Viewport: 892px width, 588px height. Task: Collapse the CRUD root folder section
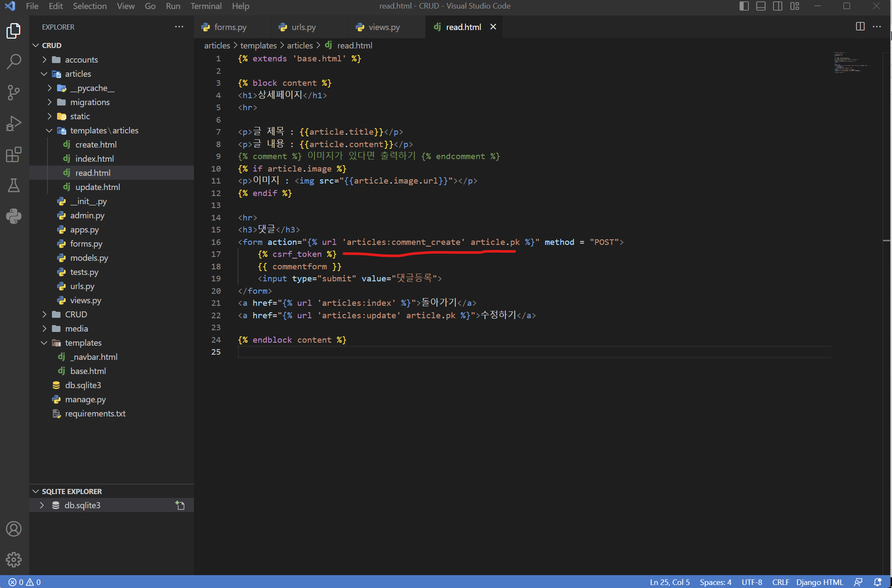coord(36,45)
